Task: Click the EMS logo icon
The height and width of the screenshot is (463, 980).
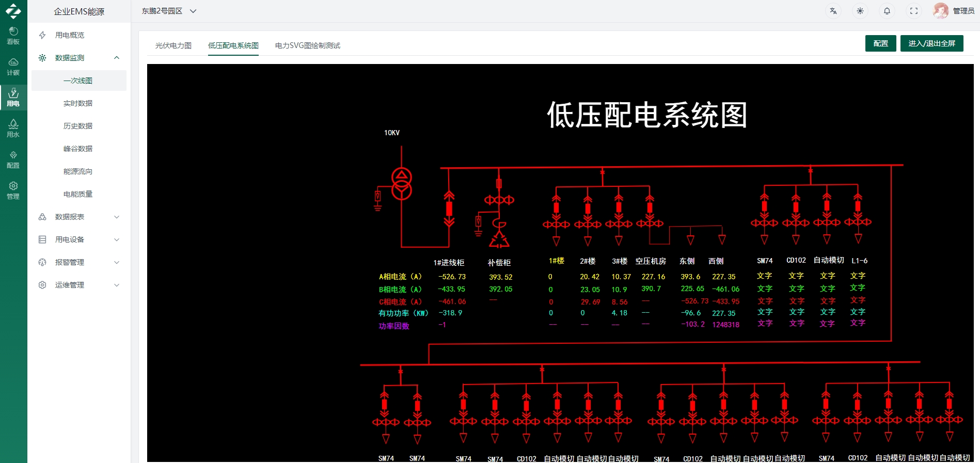Action: coord(13,11)
